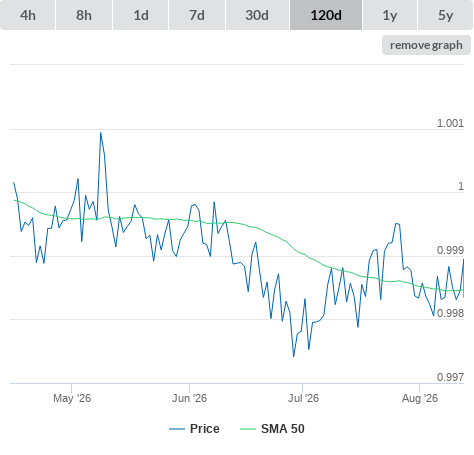
Task: Click the Jul '26 axis label
Action: 303,398
